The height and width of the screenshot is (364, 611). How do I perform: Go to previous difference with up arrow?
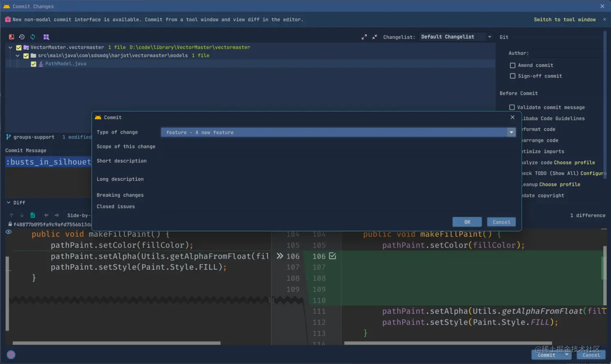[11, 215]
